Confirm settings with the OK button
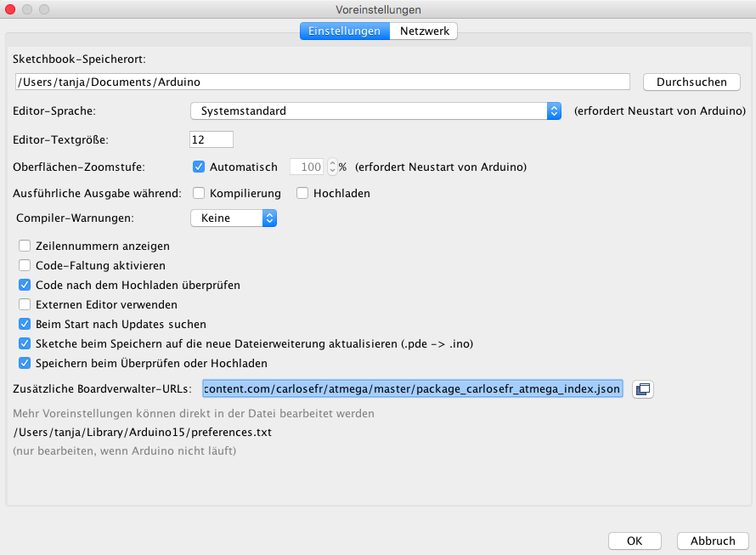756x555 pixels. point(635,541)
